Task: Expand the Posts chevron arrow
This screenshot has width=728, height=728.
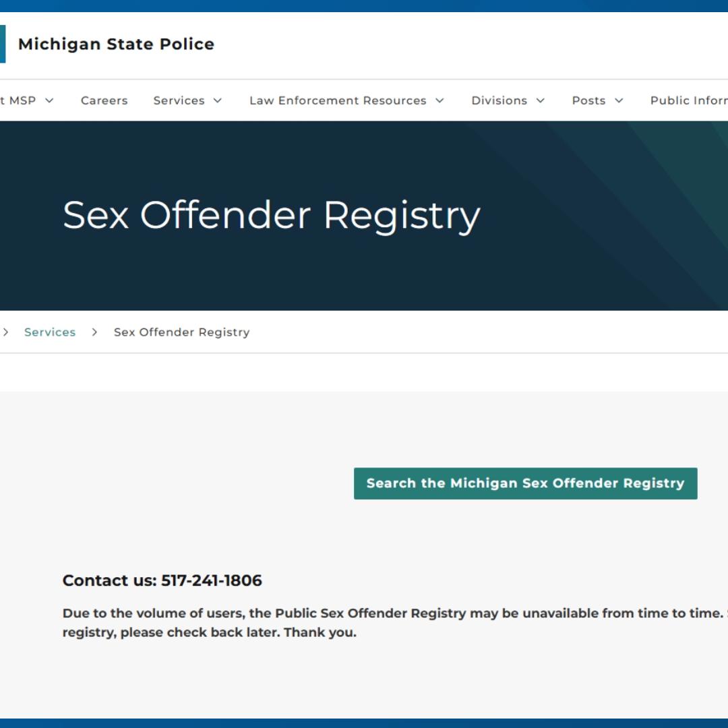Action: click(619, 100)
